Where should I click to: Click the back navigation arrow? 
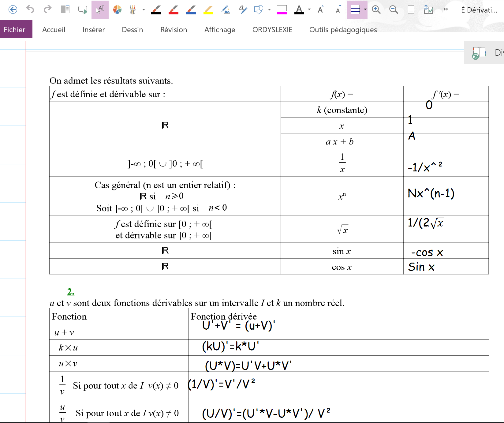(x=13, y=10)
